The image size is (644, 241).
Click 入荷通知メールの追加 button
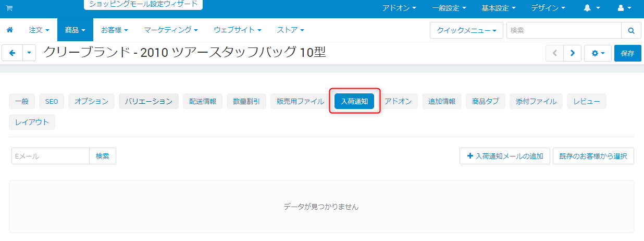tap(505, 156)
